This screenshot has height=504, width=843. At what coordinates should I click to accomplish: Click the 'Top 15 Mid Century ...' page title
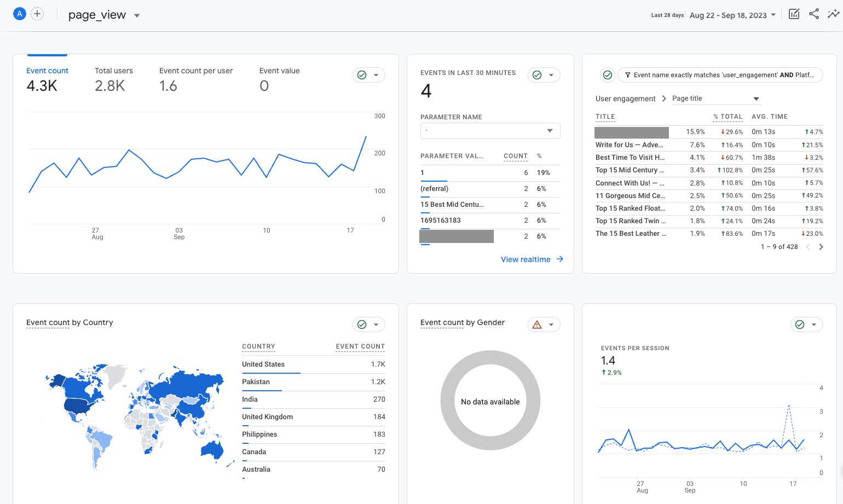point(630,170)
